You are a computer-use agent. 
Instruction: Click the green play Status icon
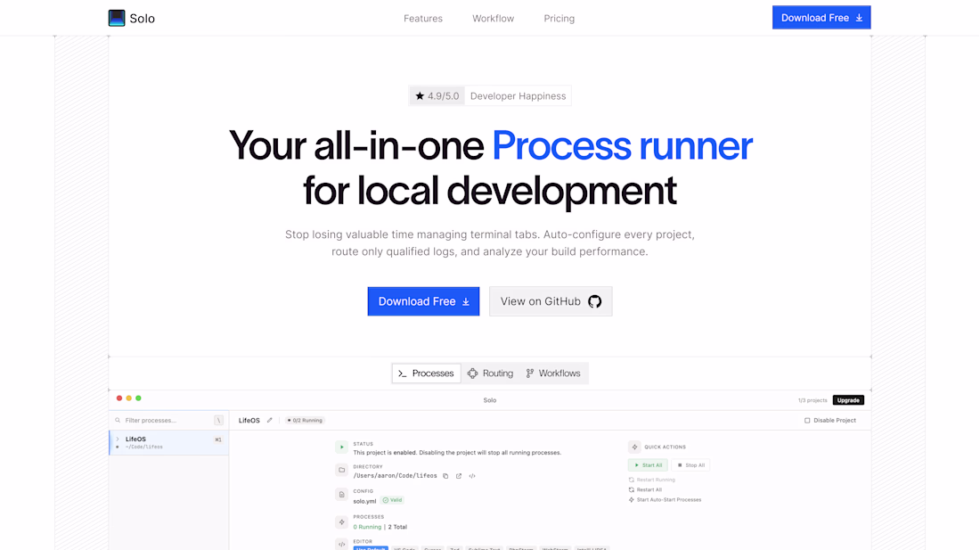point(341,447)
